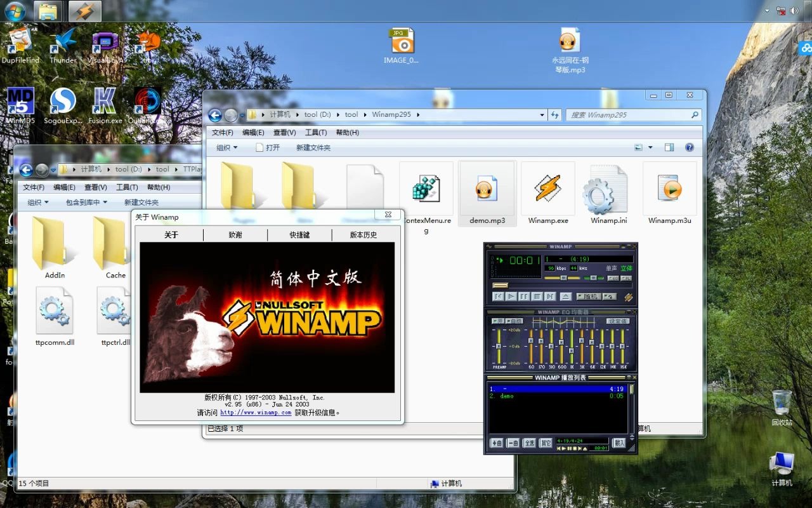The height and width of the screenshot is (508, 812).
Task: Toggle the equalizer 自动 auto button
Action: click(514, 321)
